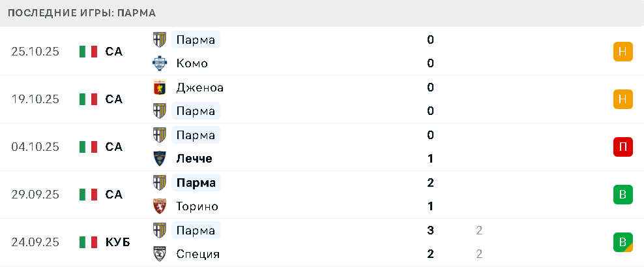Click green win badge for Torino match
The height and width of the screenshot is (271, 644).
[x=623, y=195]
